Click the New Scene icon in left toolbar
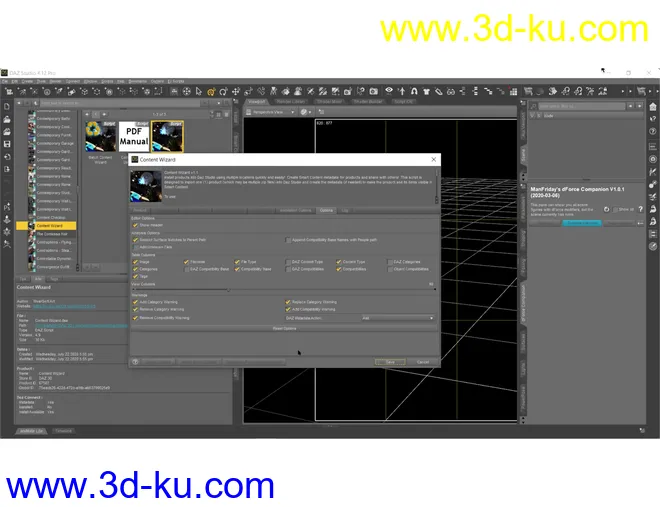 (x=7, y=106)
